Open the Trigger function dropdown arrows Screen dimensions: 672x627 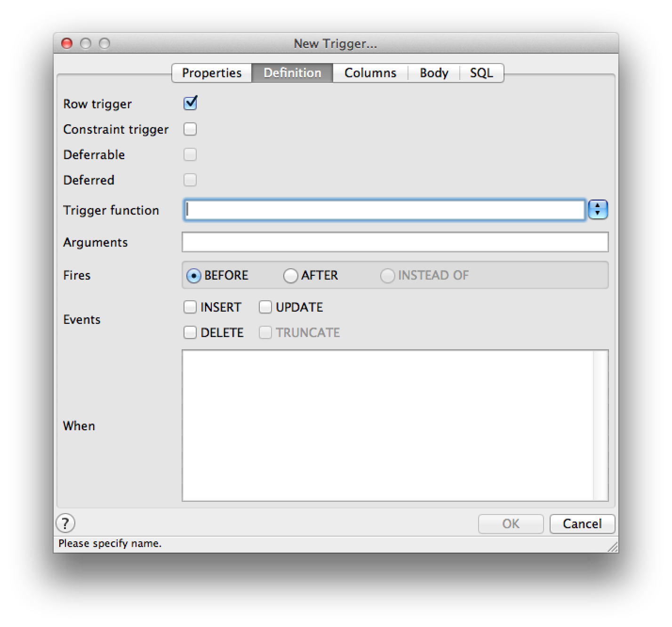[x=598, y=210]
